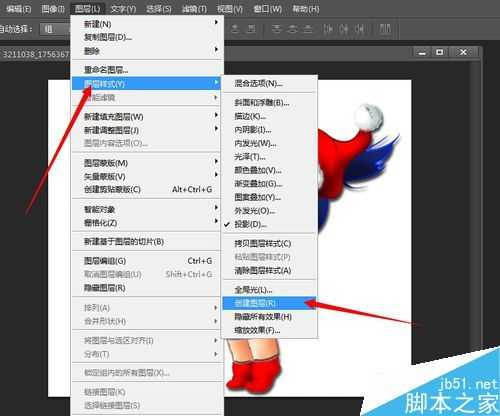Image resolution: width=500 pixels, height=416 pixels.
Task: Expand the 删除 submenu arrow
Action: 216,49
